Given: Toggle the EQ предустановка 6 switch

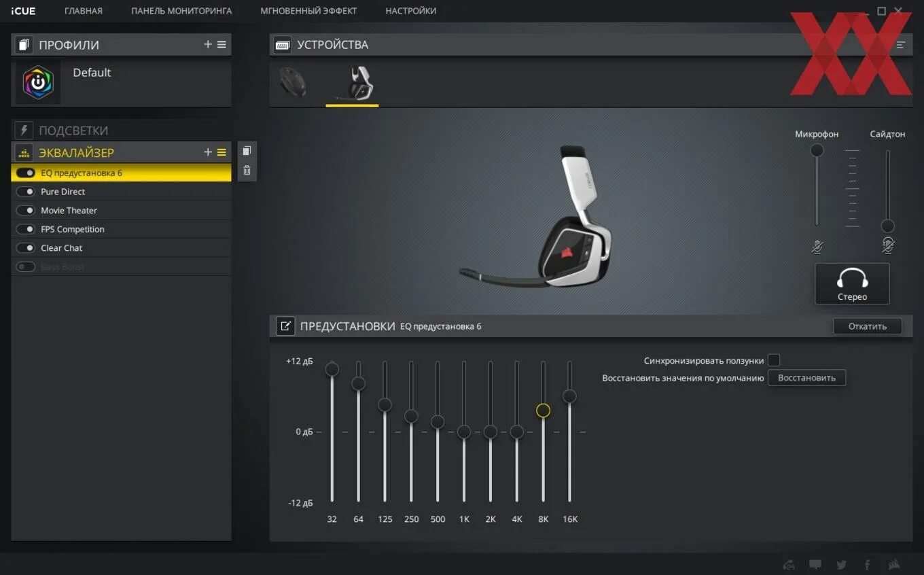Looking at the screenshot, I should (26, 173).
